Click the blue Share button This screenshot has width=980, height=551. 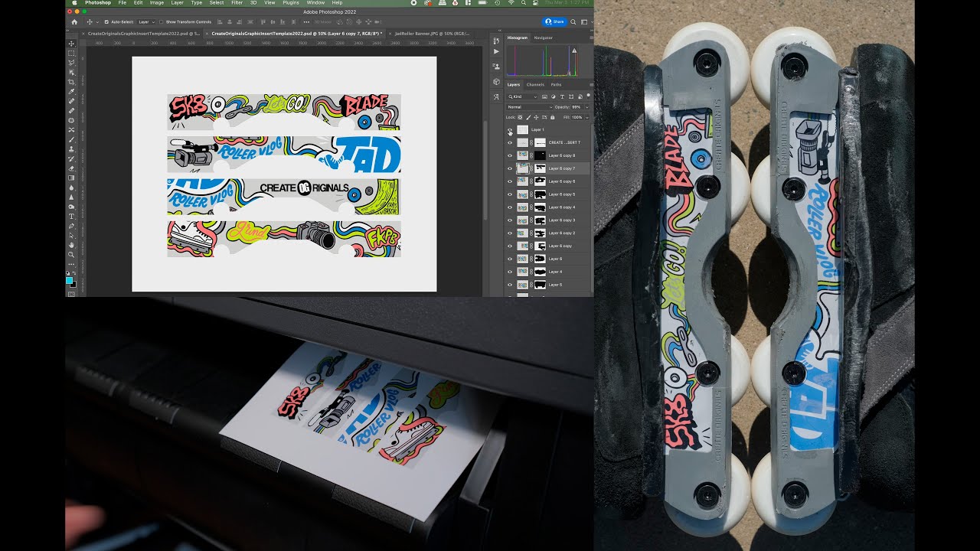coord(554,21)
